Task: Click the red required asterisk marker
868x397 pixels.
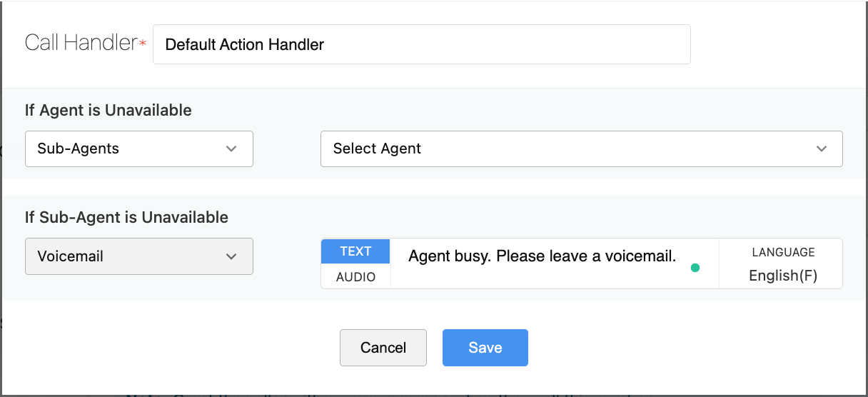Action: coord(143,44)
